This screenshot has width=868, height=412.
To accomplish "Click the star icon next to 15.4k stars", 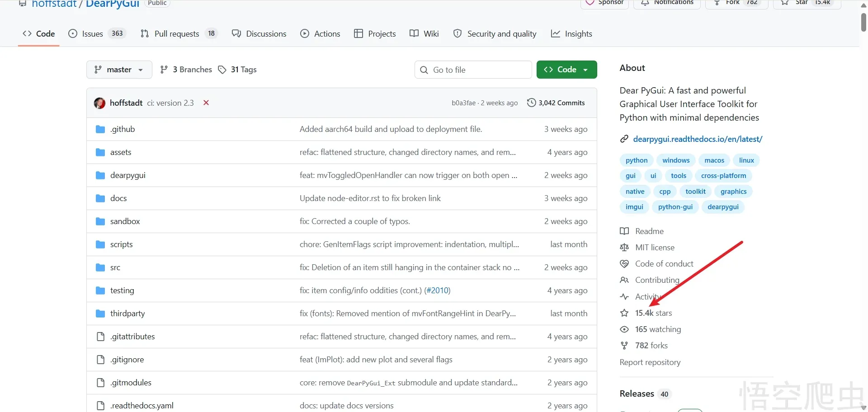I will [624, 313].
